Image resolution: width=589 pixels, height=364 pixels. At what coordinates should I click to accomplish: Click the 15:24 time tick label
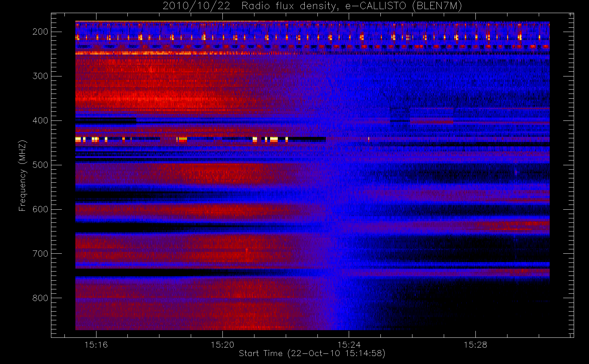click(349, 345)
